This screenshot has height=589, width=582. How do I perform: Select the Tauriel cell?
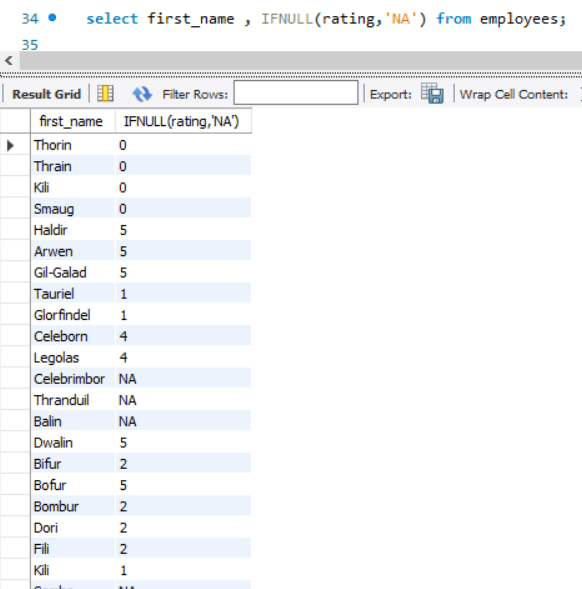coord(73,293)
